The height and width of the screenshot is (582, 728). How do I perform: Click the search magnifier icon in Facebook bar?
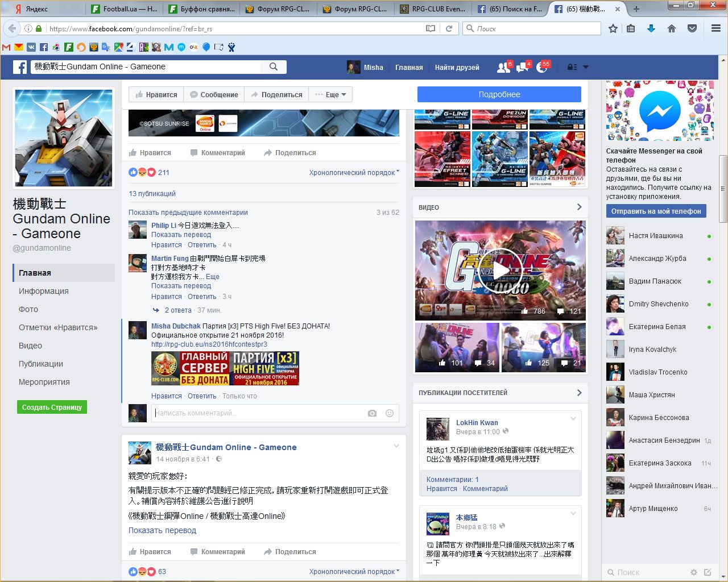point(274,66)
